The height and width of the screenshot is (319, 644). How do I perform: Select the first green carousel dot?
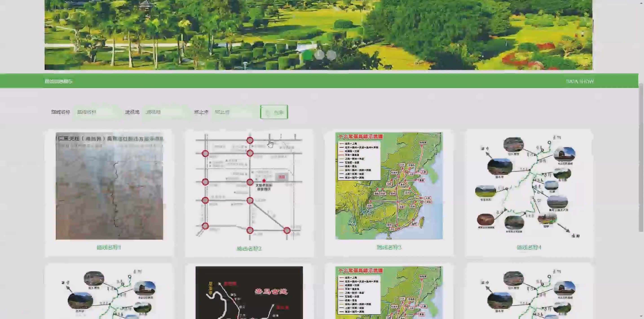point(307,55)
